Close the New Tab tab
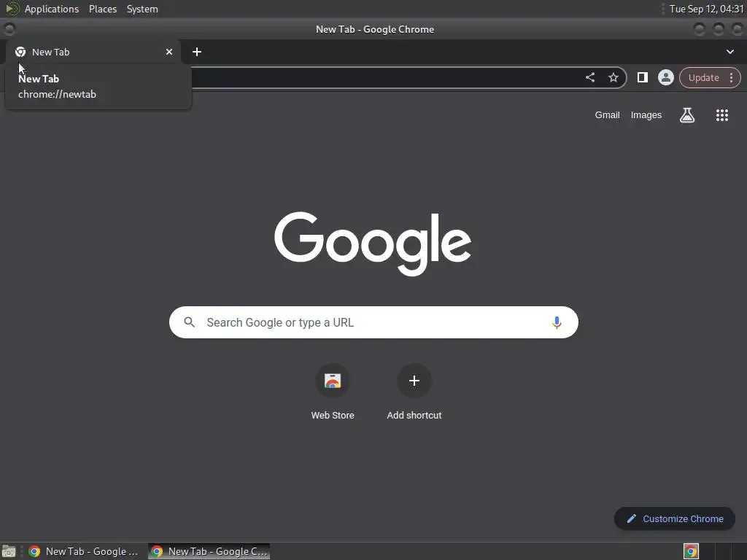The width and height of the screenshot is (747, 560). tap(169, 52)
